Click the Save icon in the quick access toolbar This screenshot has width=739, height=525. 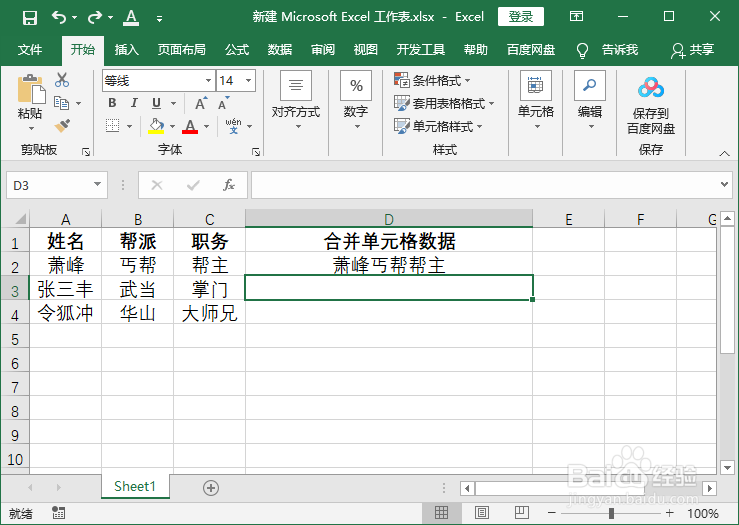click(30, 18)
